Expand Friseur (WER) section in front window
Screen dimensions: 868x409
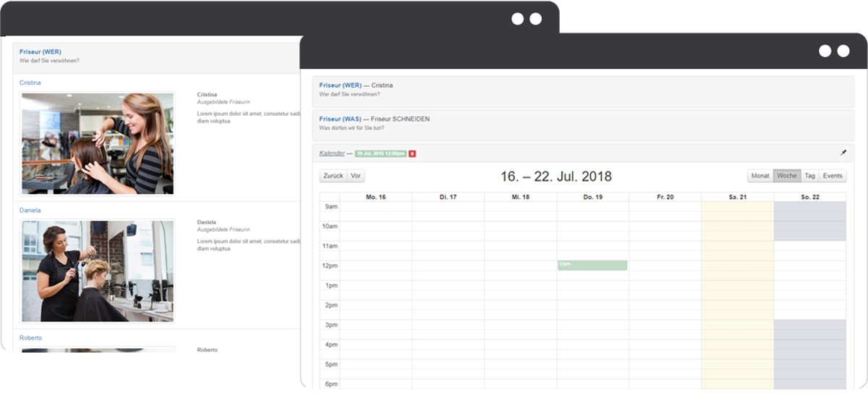(x=340, y=85)
